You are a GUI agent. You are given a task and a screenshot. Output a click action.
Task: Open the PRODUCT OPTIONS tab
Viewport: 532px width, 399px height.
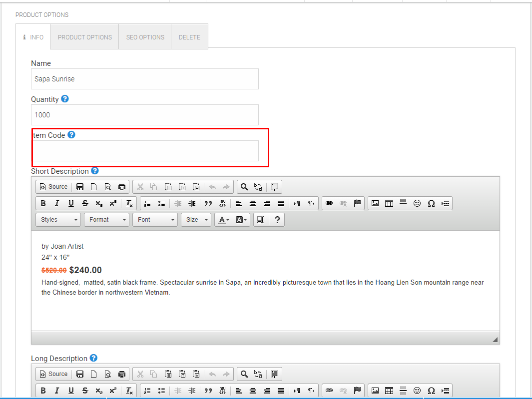pyautogui.click(x=84, y=36)
